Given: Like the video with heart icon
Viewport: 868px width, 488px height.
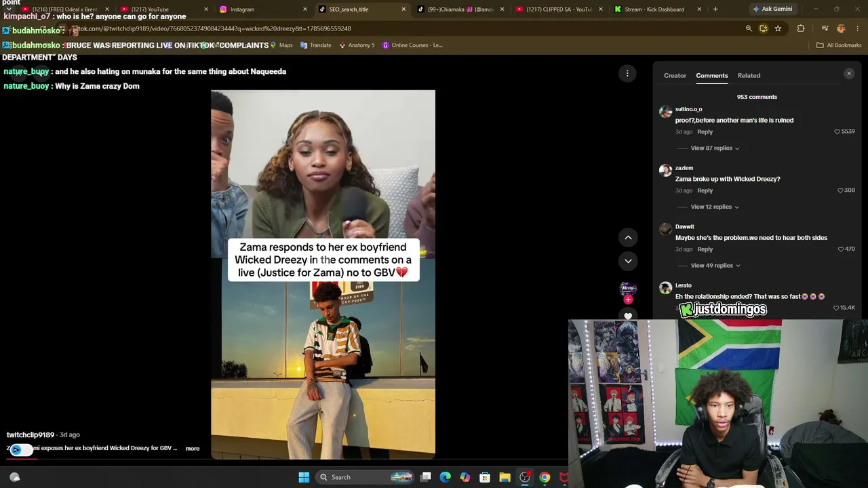Looking at the screenshot, I should tap(628, 316).
